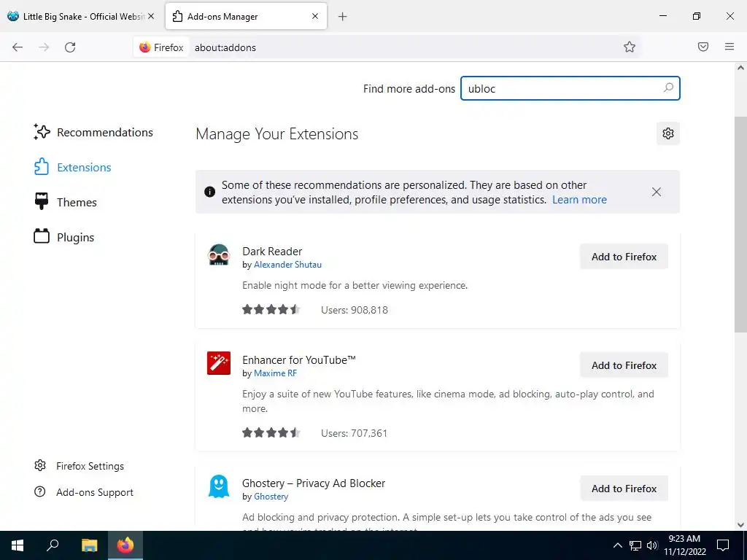This screenshot has width=747, height=560.
Task: Click the Ghostery ghost icon
Action: point(219,486)
